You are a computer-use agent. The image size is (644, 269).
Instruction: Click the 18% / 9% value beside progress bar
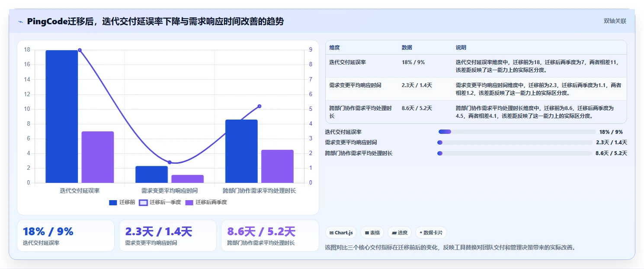(611, 132)
